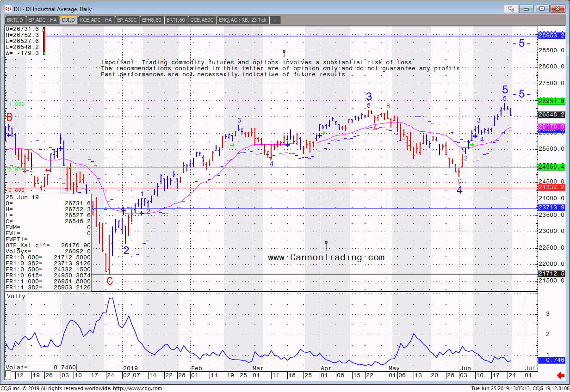Click the 28953.2 price label on the axis
This screenshot has height=392, width=570.
pyautogui.click(x=551, y=35)
